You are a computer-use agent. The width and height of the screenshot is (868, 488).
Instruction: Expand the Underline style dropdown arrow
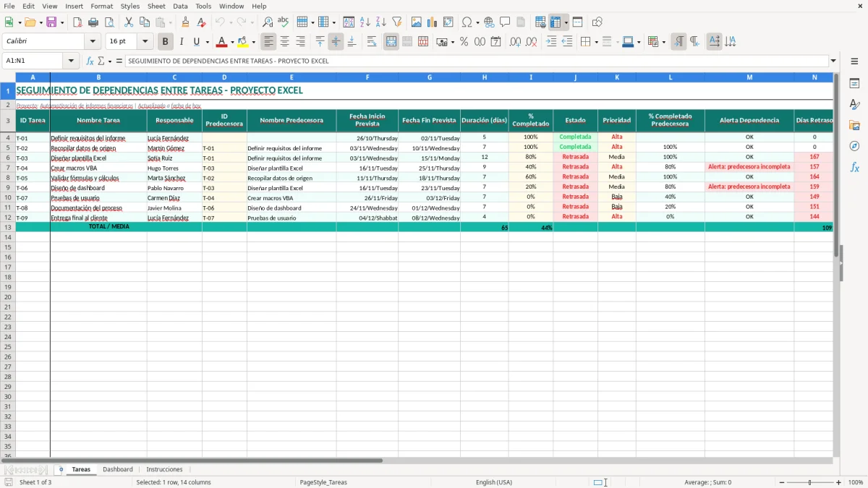[x=207, y=42]
